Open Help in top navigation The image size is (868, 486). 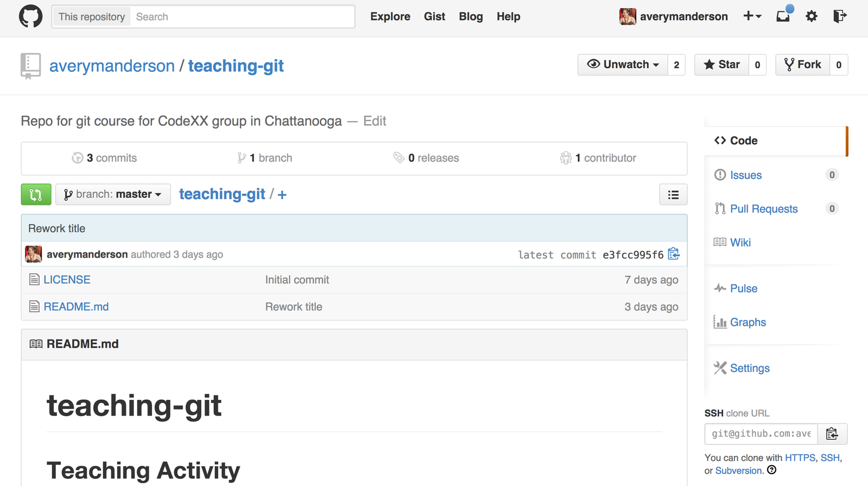[508, 16]
